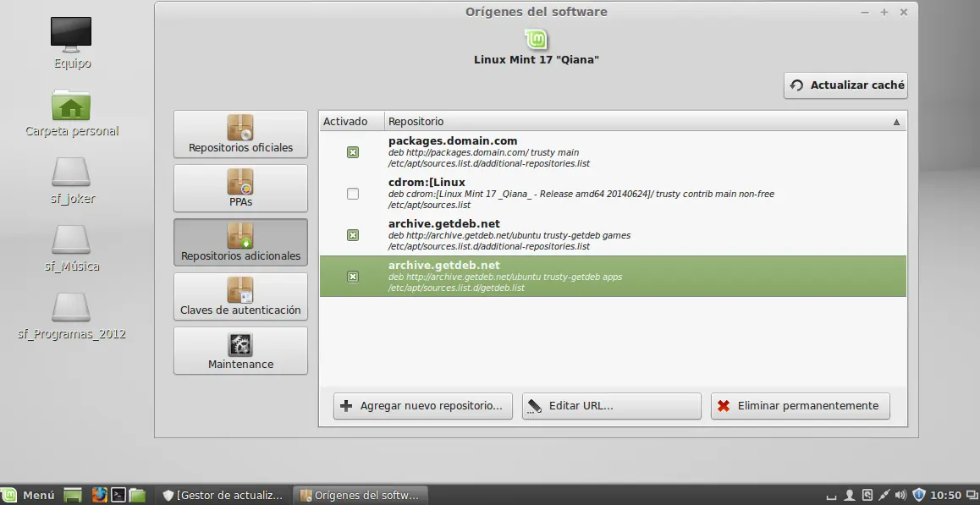This screenshot has height=505, width=980.
Task: Open sf_joker drive icon
Action: (x=71, y=180)
